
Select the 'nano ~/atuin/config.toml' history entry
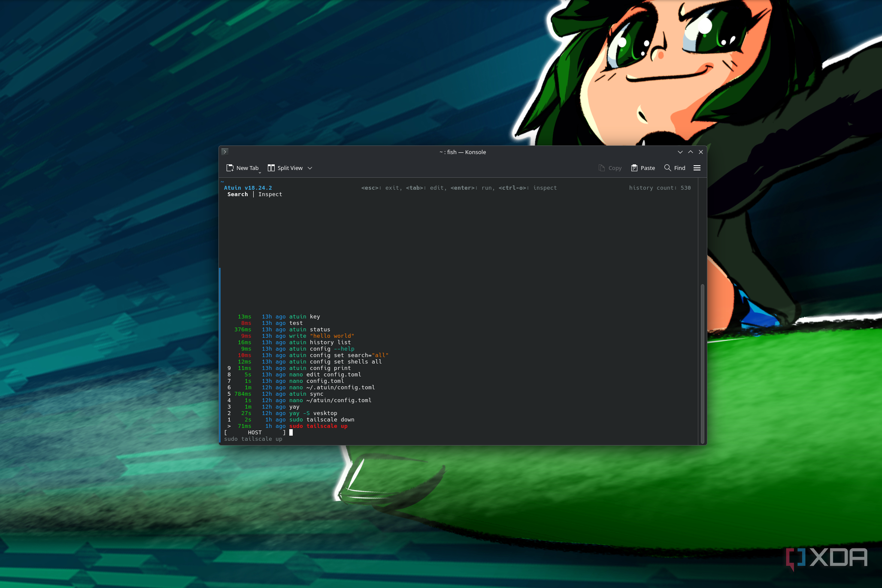click(x=330, y=400)
